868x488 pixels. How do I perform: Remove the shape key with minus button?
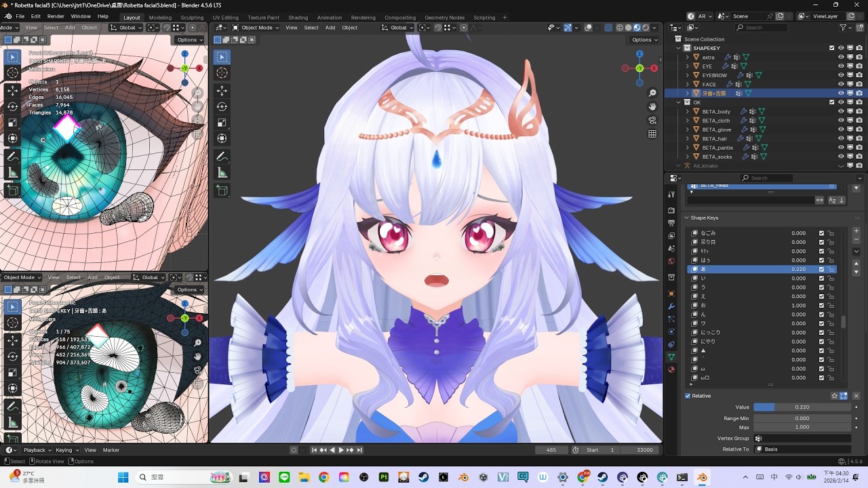856,240
